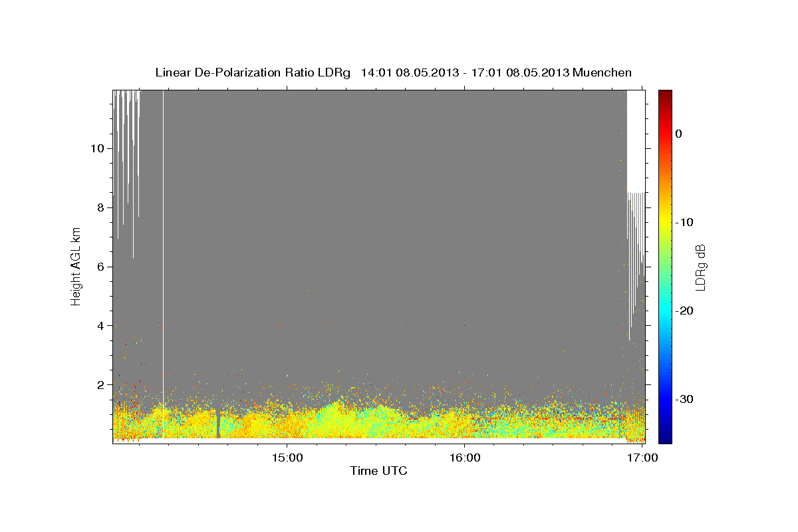Image resolution: width=798 pixels, height=532 pixels.
Task: Click the colorbar label 0
Action: [678, 134]
